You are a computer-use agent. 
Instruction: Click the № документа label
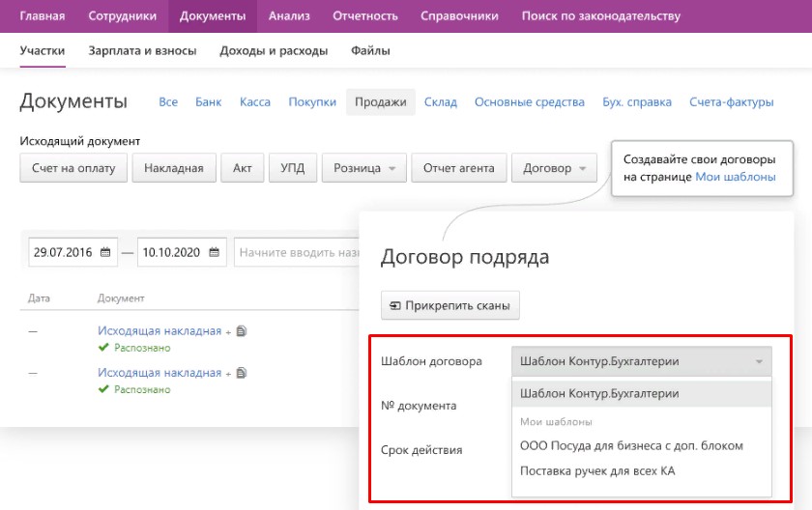pyautogui.click(x=419, y=406)
